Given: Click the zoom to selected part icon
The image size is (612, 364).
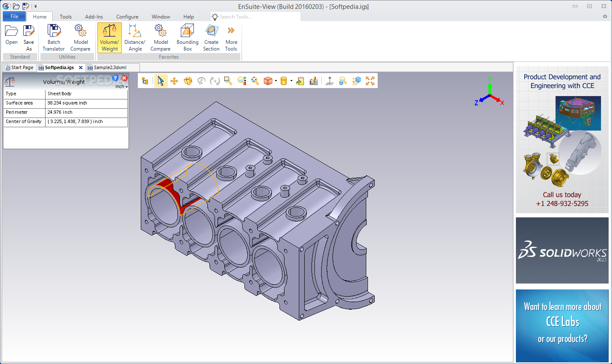Looking at the screenshot, I should coord(343,81).
